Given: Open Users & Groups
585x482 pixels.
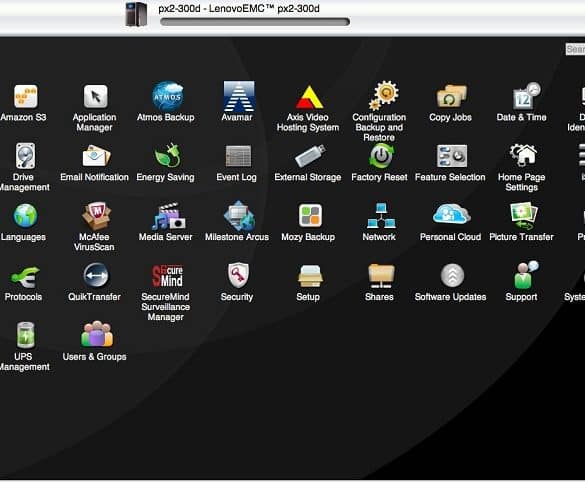Looking at the screenshot, I should coord(97,334).
